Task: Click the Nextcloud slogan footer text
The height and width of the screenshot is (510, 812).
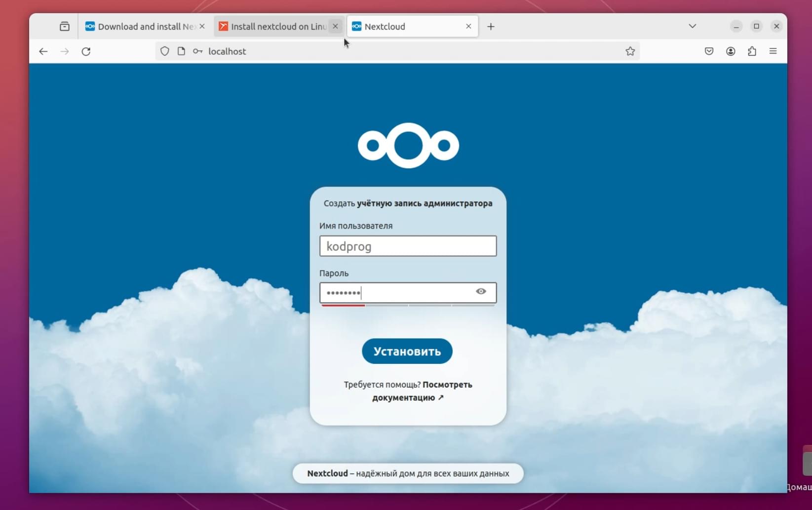Action: click(408, 474)
